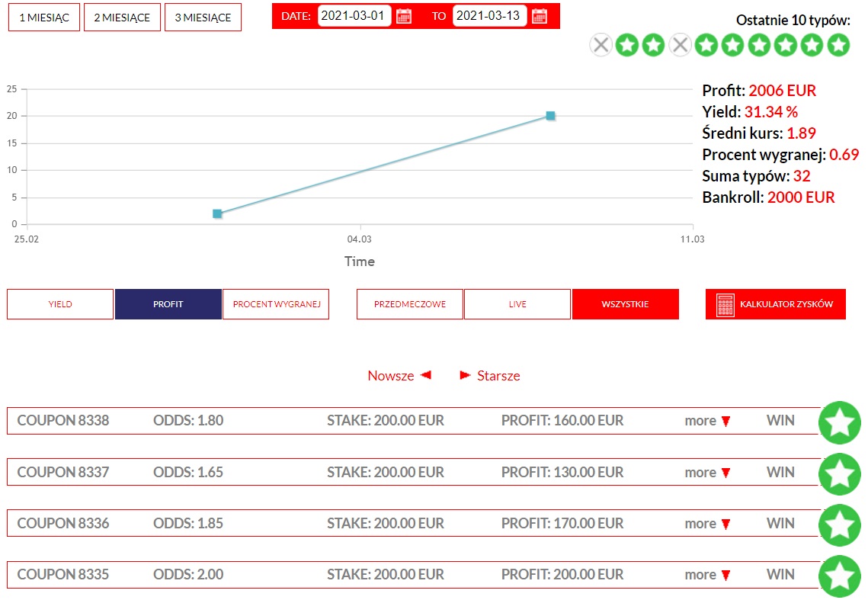Viewport: 868px width, 600px height.
Task: Click the green star beside Coupon 8335
Action: pos(839,576)
